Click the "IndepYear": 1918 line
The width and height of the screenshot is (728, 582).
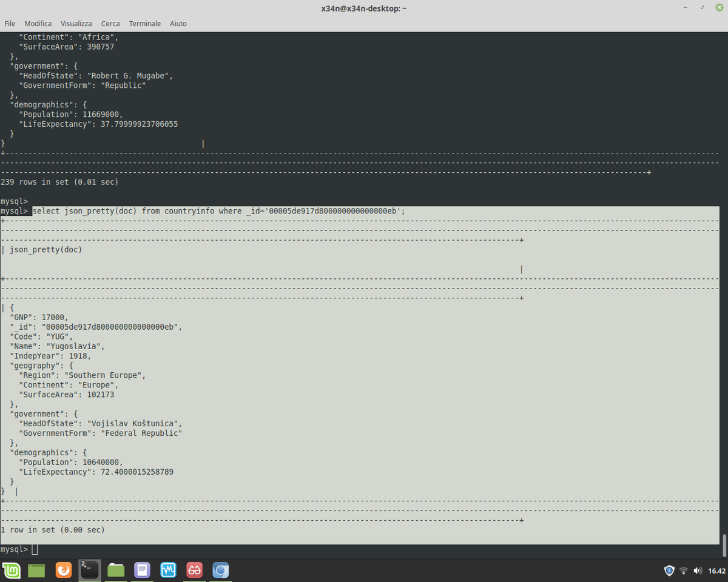(50, 356)
